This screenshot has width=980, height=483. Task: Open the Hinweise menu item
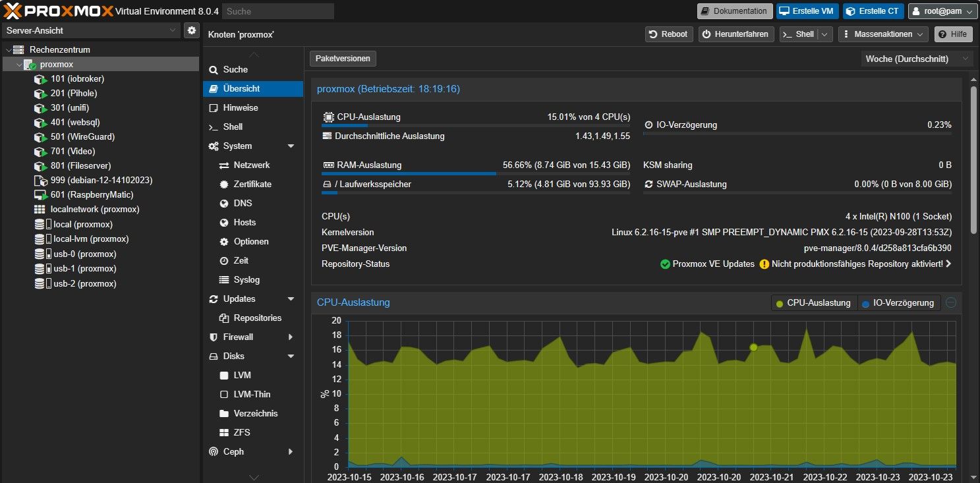[x=253, y=108]
